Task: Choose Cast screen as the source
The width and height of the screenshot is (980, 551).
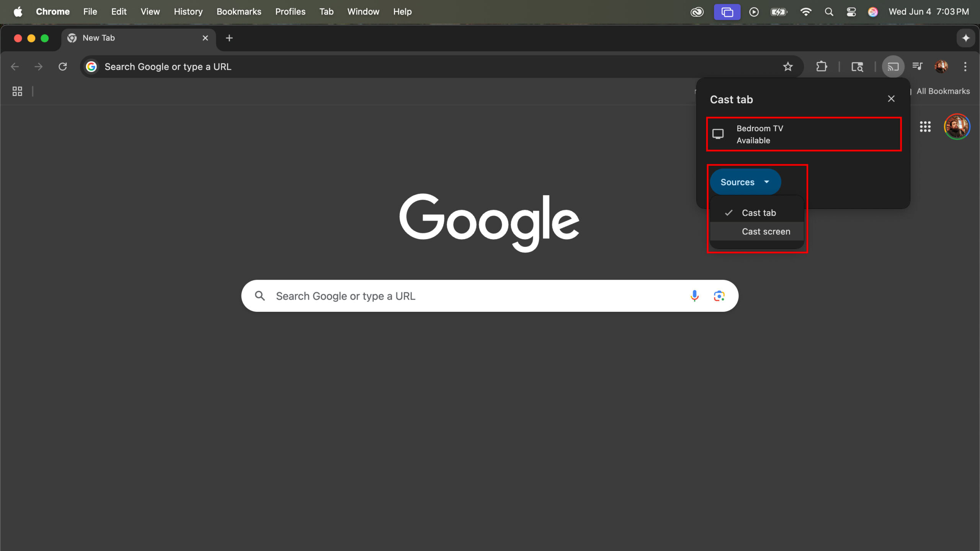Action: (766, 231)
